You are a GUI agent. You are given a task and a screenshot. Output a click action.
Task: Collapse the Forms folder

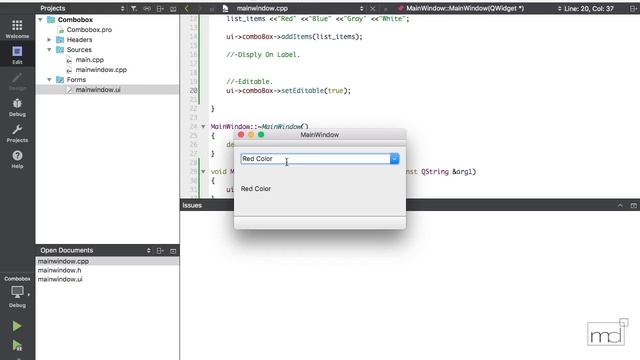[x=49, y=80]
